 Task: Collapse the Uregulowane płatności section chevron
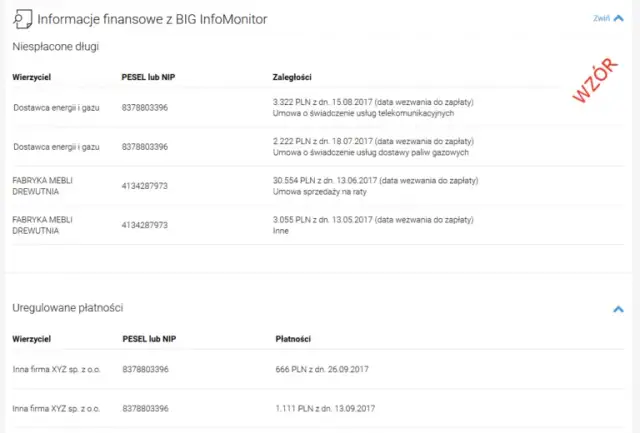pos(619,309)
